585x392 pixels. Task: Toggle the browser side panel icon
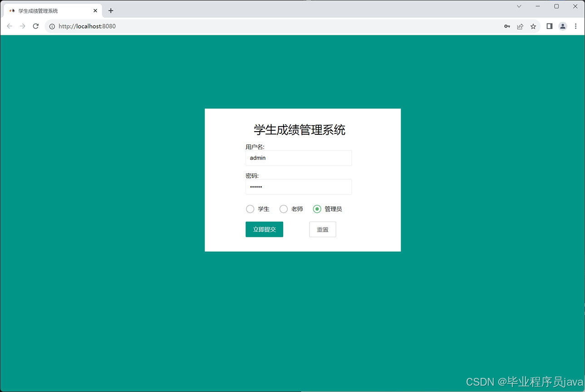click(549, 26)
